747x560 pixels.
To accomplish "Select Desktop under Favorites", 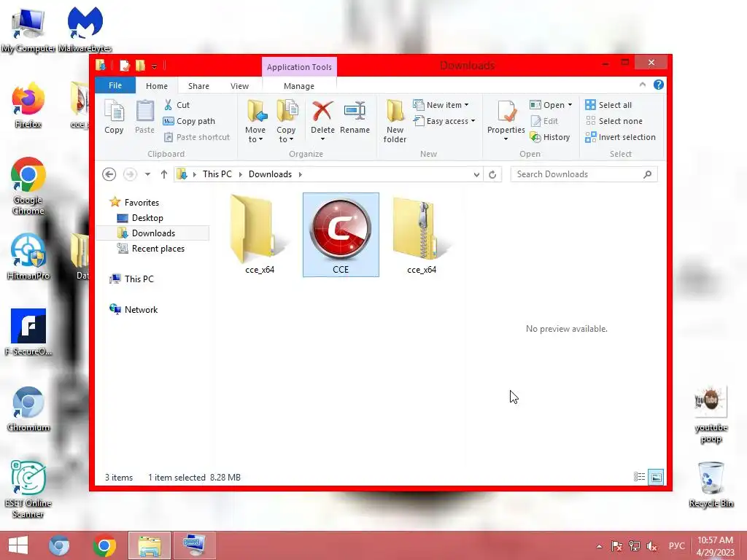I will click(x=147, y=217).
